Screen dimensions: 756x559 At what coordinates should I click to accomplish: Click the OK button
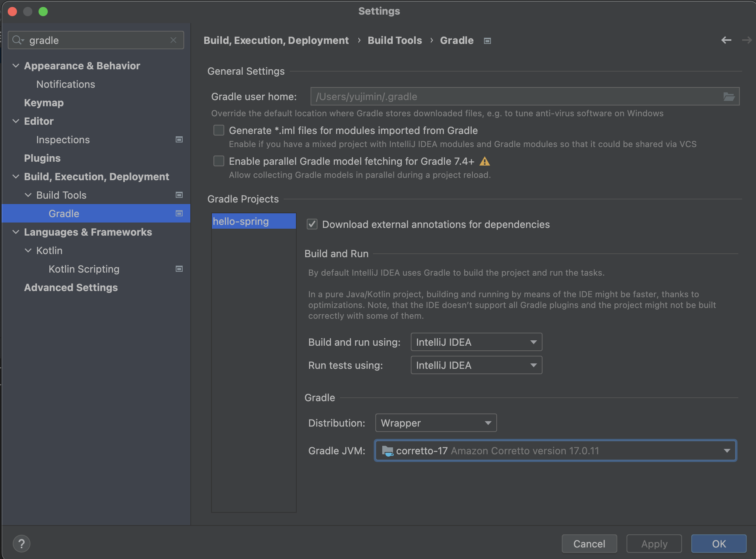click(719, 544)
